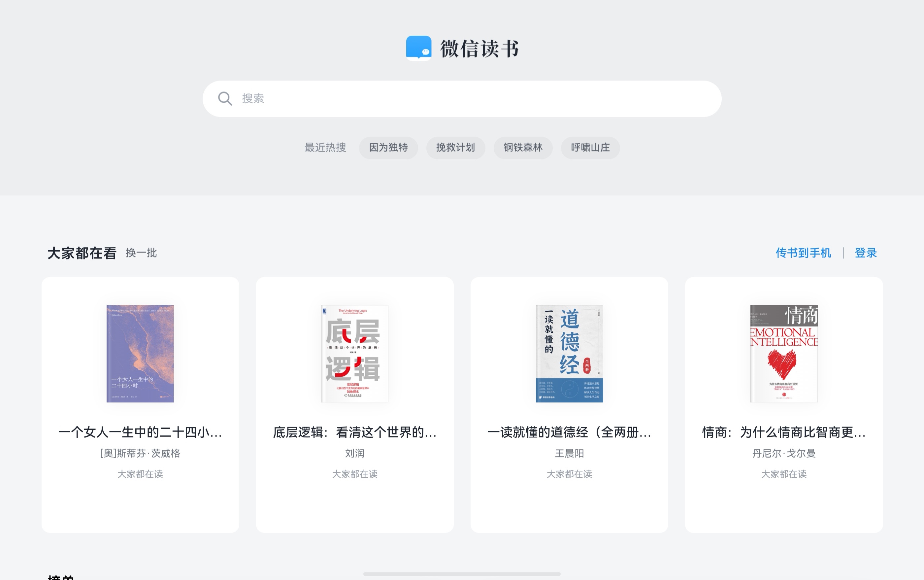
Task: Open cover of 情商 Emotional Intelligence book
Action: tap(784, 354)
